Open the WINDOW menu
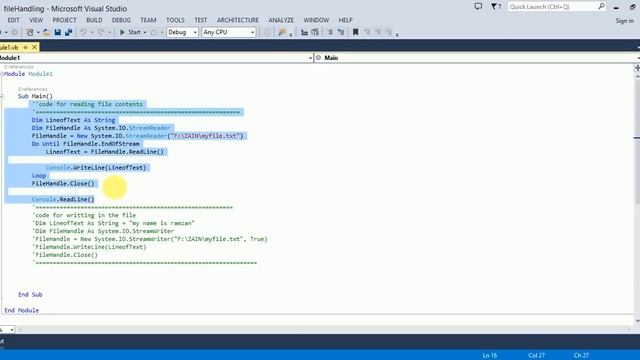Viewport: 640px width, 360px height. coord(316,20)
